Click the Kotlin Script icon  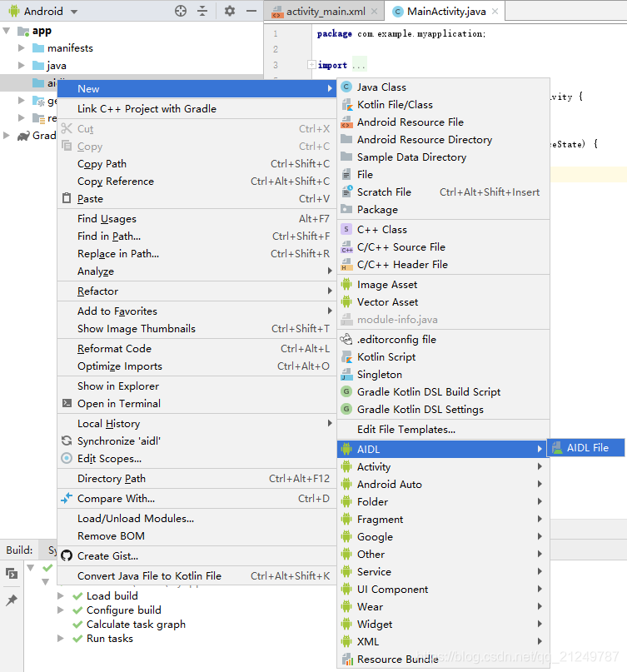tap(346, 357)
